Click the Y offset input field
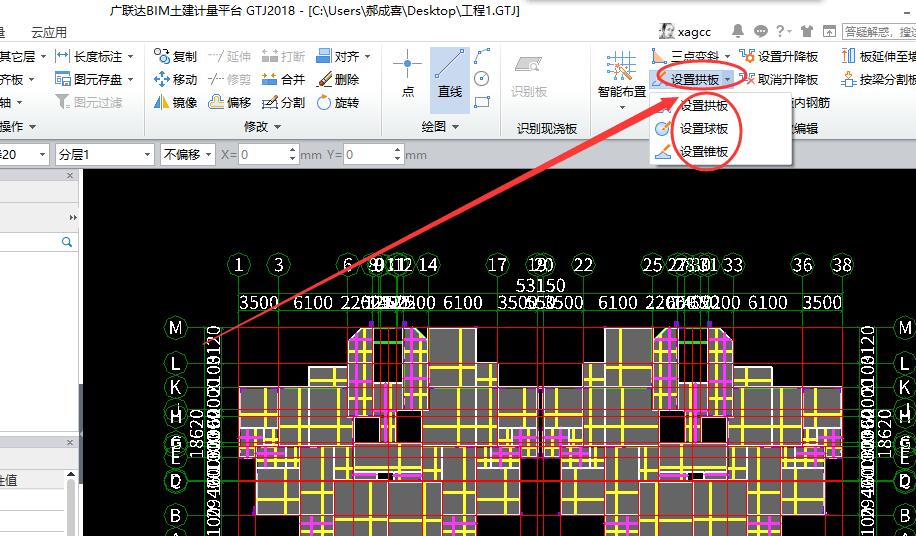The image size is (916, 536). point(368,155)
